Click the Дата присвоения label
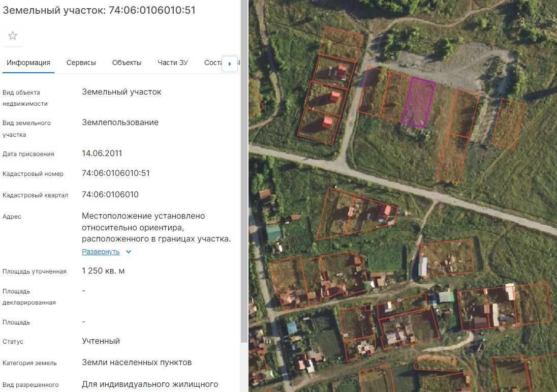This screenshot has width=557, height=392. [x=28, y=154]
